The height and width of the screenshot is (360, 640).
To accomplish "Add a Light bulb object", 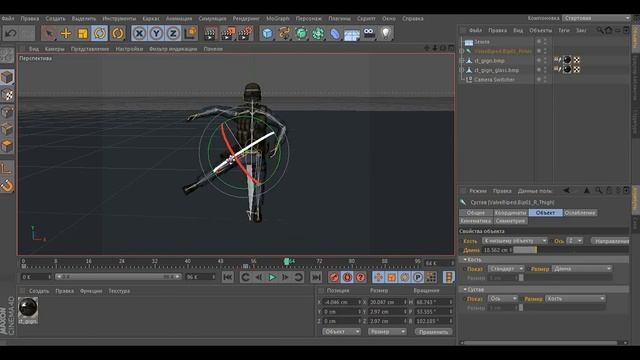I will [x=386, y=33].
